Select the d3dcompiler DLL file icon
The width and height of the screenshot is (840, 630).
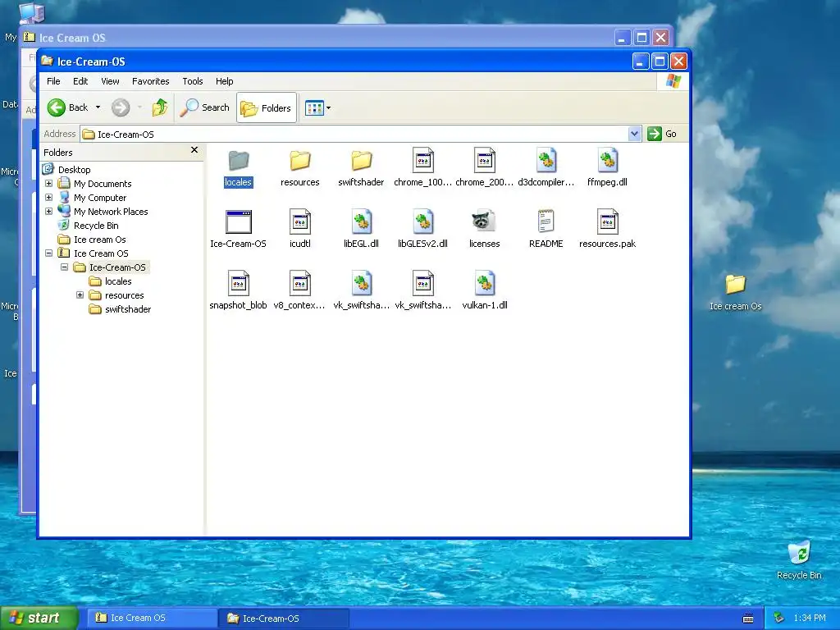[x=546, y=160]
